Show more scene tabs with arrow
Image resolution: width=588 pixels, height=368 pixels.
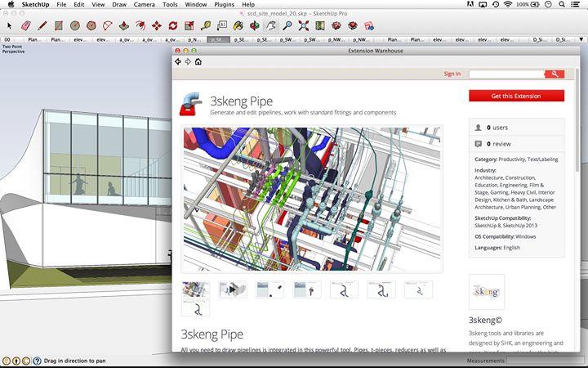(581, 39)
